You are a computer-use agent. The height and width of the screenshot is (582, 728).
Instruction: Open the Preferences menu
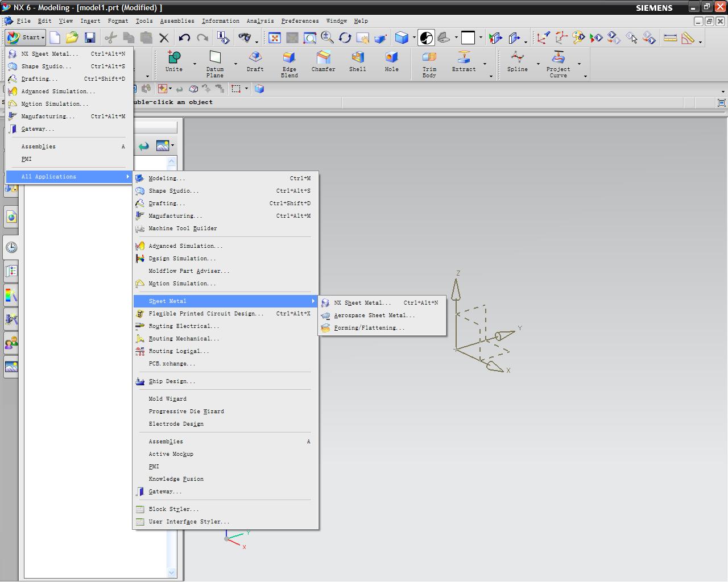point(300,21)
